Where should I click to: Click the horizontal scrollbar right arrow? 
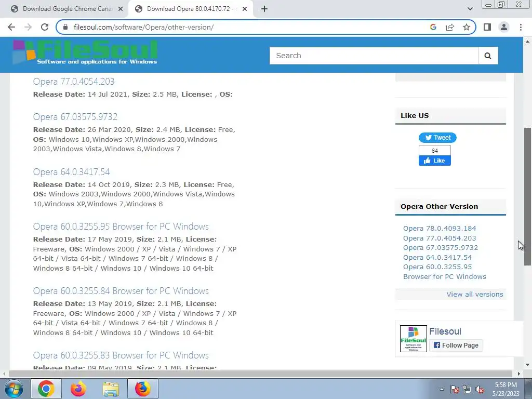(x=519, y=374)
